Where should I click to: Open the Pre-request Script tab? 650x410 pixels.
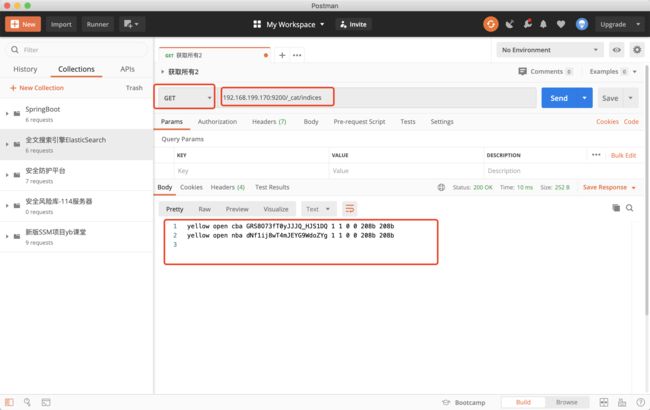[359, 121]
